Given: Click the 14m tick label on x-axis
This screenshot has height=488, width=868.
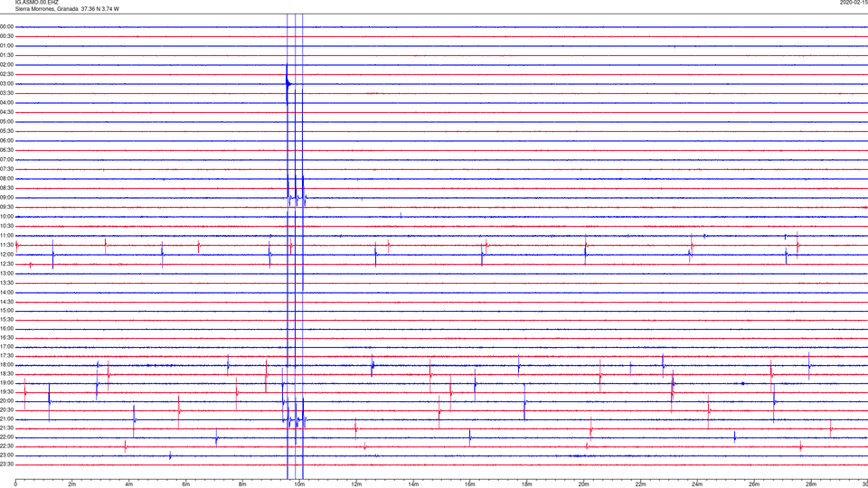Looking at the screenshot, I should click(413, 484).
